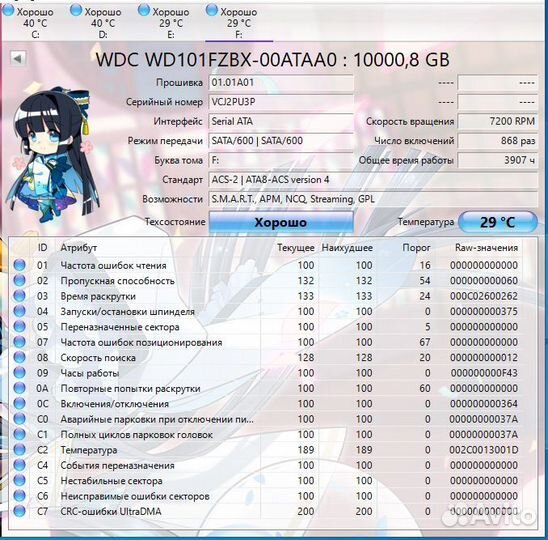Click the Атрибут column header
Viewport: 548px width, 540px height.
pyautogui.click(x=79, y=248)
